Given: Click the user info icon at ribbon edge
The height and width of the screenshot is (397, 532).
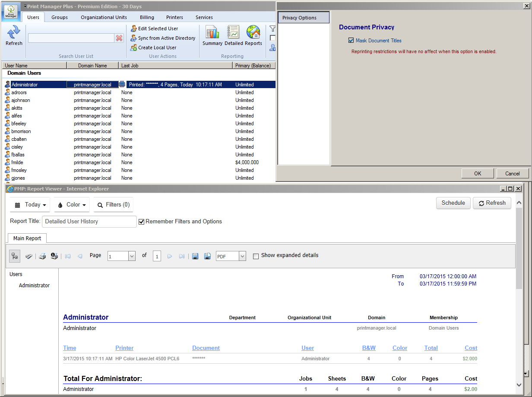Looking at the screenshot, I should (272, 48).
